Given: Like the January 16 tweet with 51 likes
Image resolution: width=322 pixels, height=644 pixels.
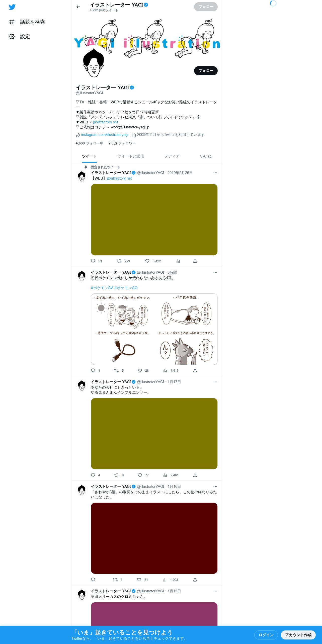Looking at the screenshot, I should coord(139,580).
